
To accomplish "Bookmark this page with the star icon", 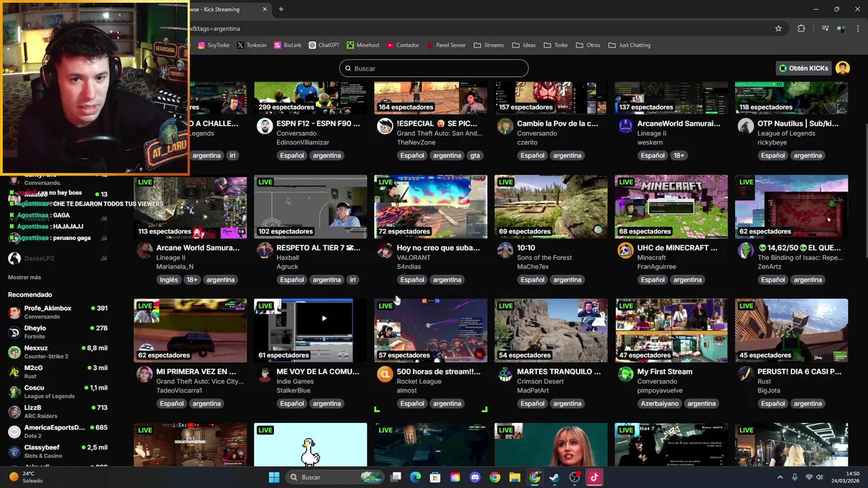I will pos(778,28).
